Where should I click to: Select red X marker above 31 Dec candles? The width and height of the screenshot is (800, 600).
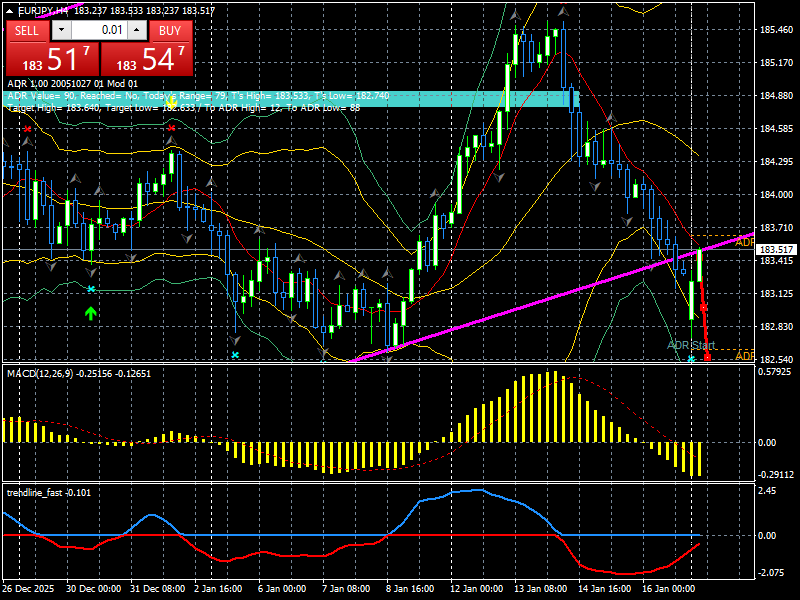171,128
